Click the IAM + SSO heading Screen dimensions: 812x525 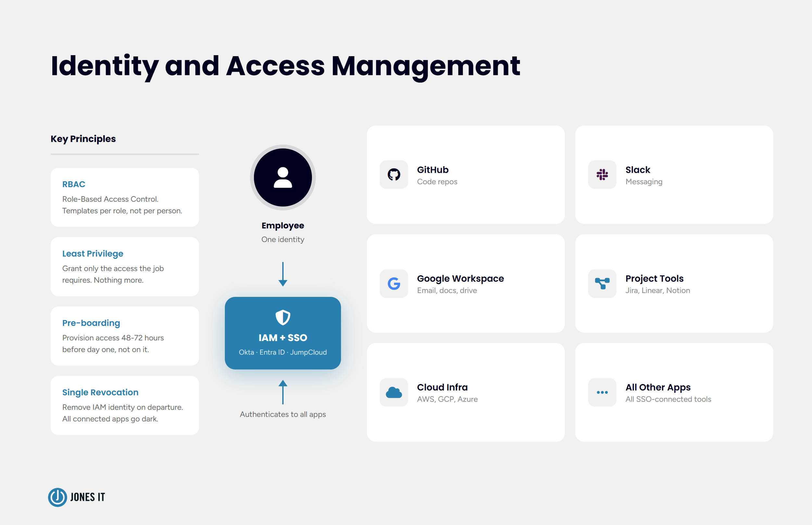pyautogui.click(x=283, y=338)
